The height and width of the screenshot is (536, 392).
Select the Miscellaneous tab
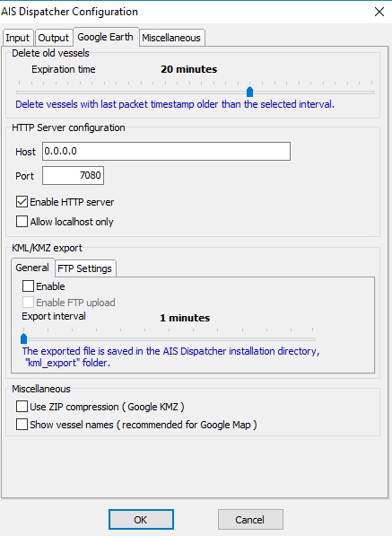[171, 38]
